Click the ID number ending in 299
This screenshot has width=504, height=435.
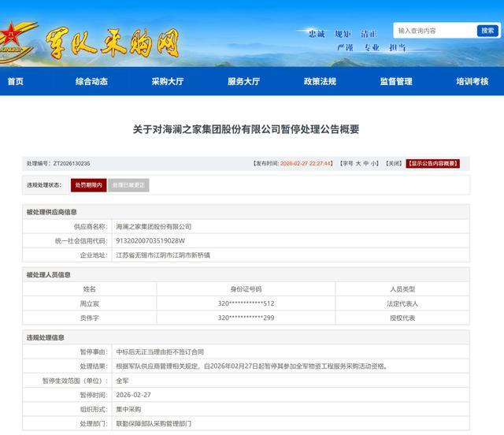246,318
